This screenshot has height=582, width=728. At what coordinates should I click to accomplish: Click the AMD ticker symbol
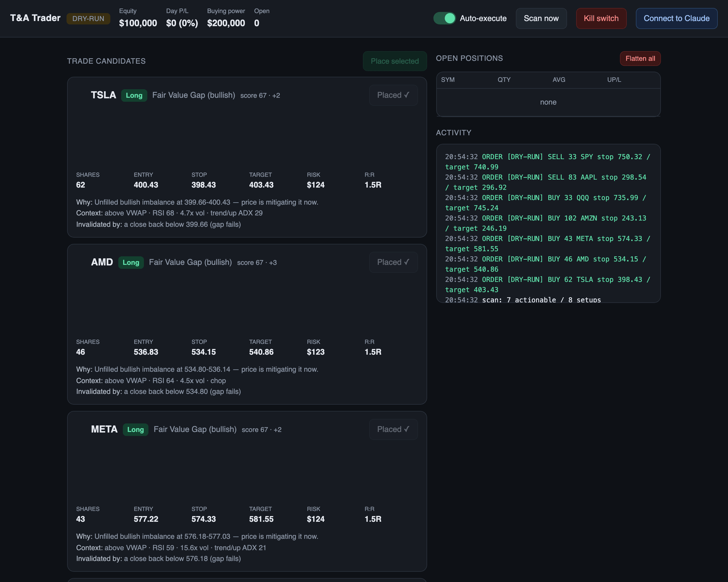(102, 262)
